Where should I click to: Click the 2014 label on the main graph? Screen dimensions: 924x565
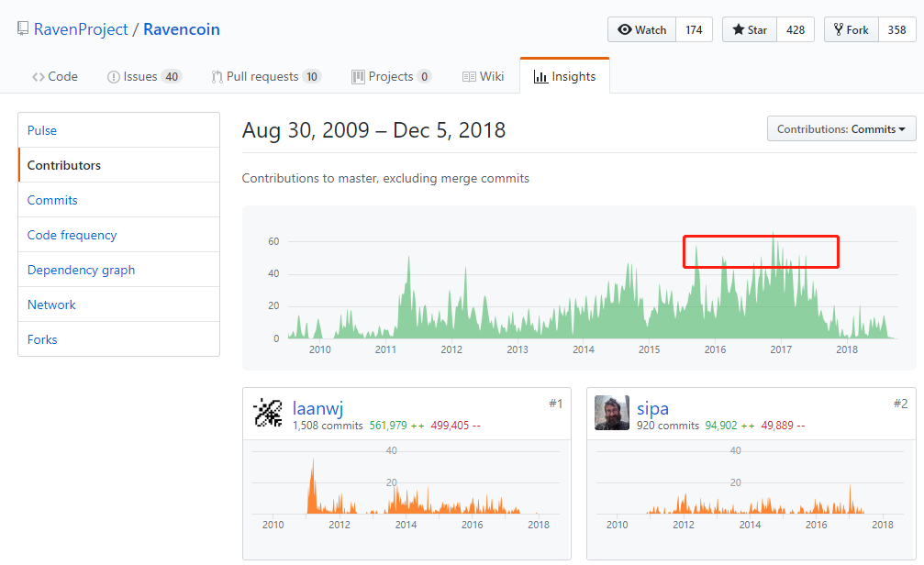pyautogui.click(x=584, y=349)
